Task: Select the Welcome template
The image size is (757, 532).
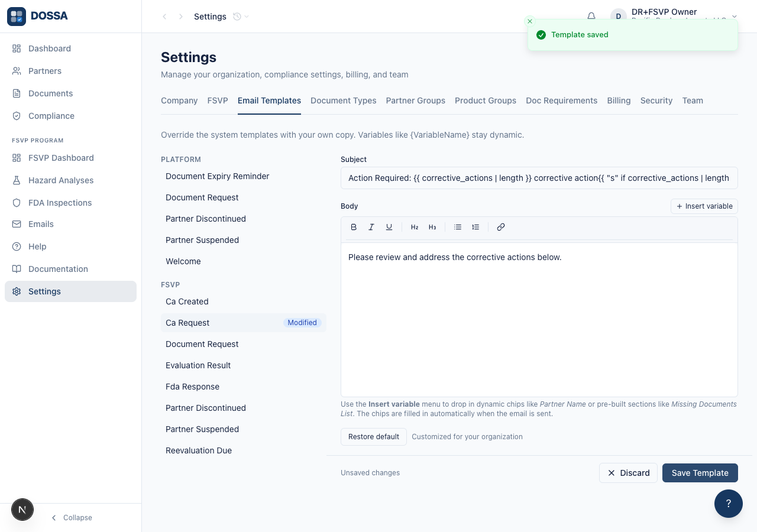Action: [244, 261]
